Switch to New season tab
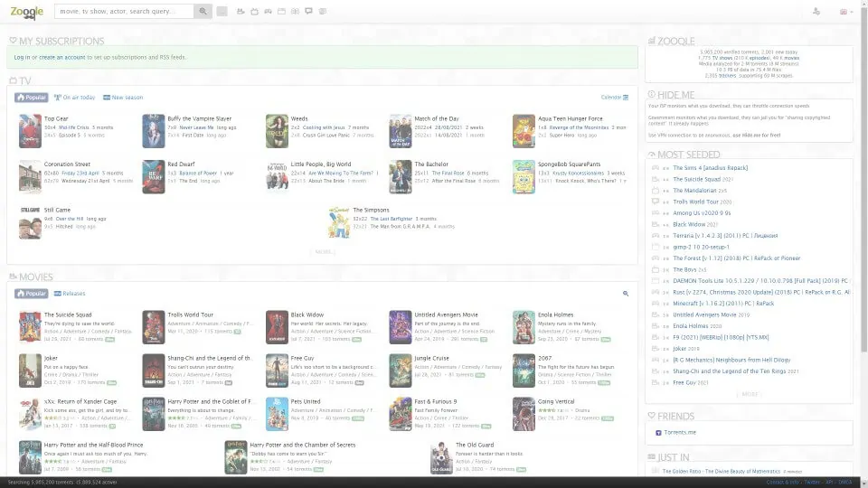This screenshot has height=488, width=868. coord(123,98)
